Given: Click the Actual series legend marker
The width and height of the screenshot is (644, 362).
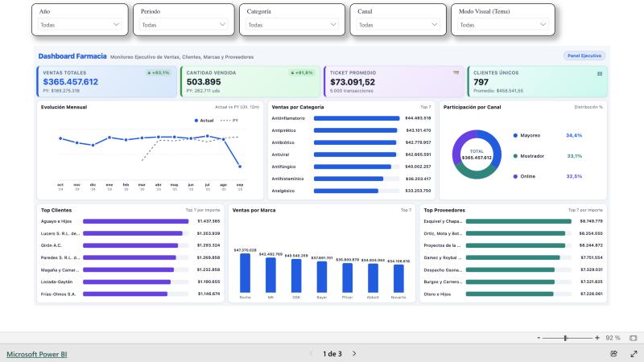Looking at the screenshot, I should click(x=196, y=121).
